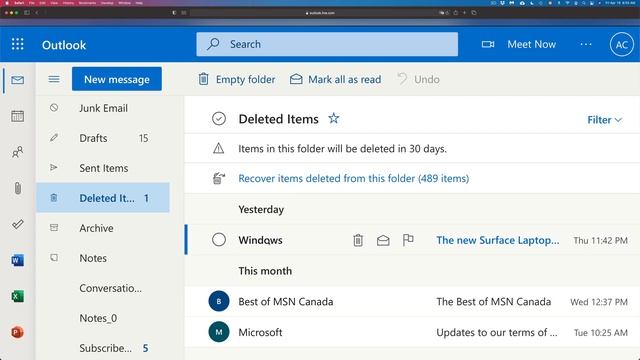
Task: Open The new Surface Laptop email subject
Action: click(x=498, y=240)
